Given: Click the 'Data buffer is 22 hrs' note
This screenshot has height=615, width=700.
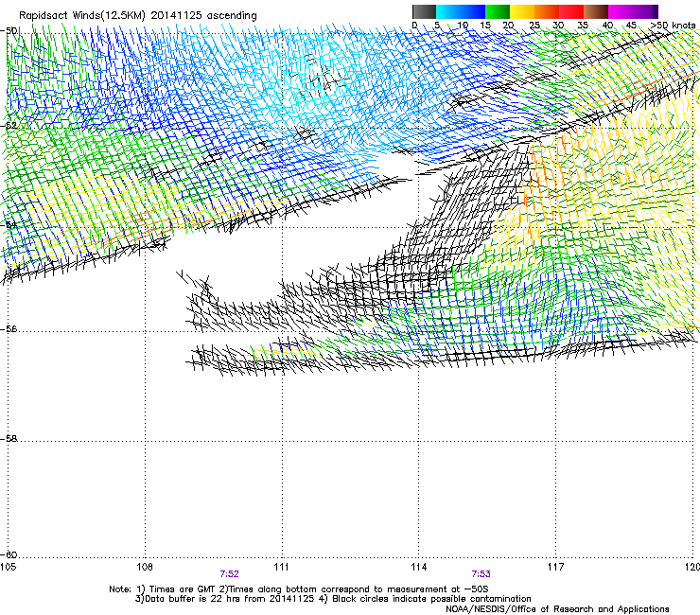Looking at the screenshot, I should (x=333, y=599).
